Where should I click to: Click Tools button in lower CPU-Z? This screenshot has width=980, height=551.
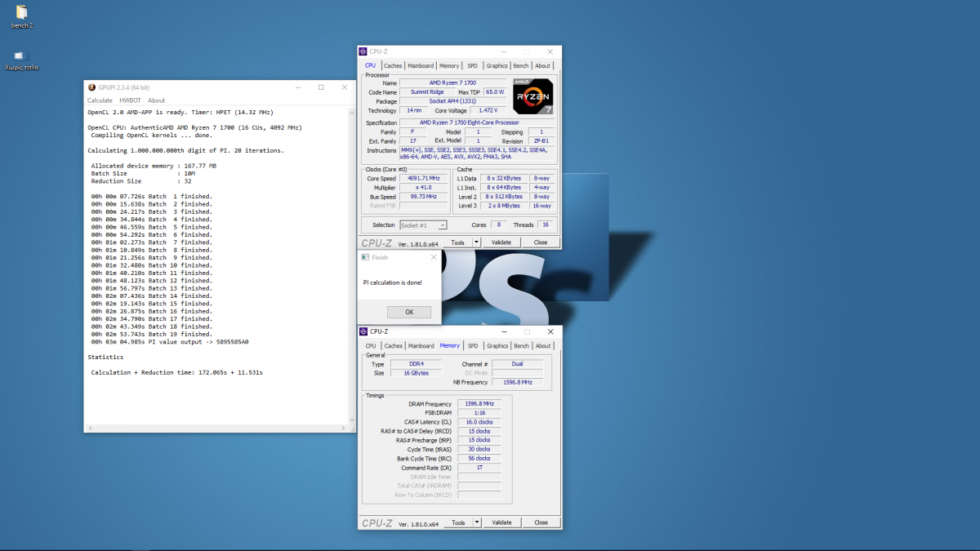coord(457,522)
